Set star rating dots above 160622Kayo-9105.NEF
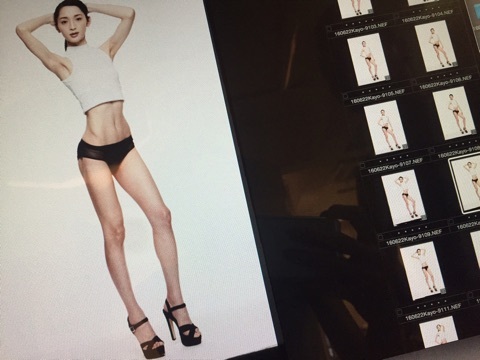 click(377, 89)
